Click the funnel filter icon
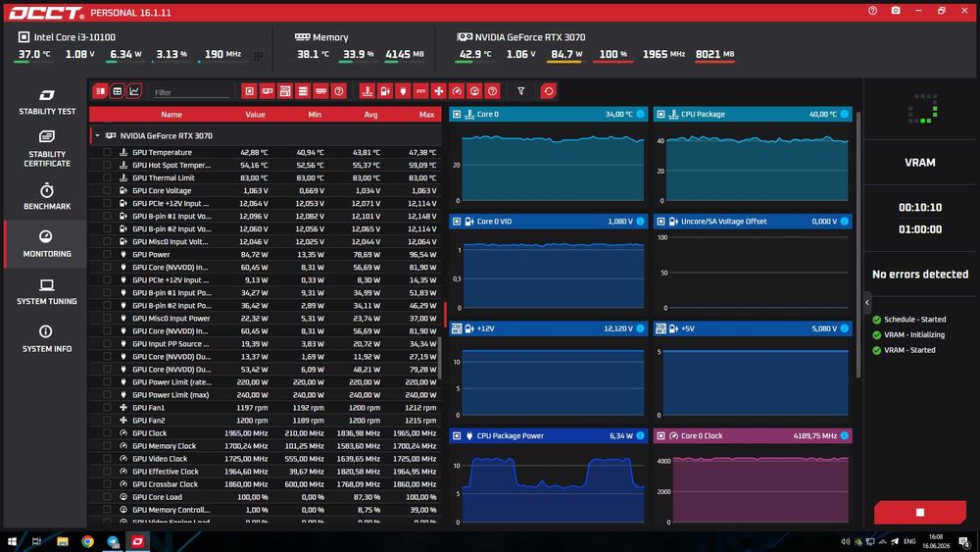 pyautogui.click(x=520, y=91)
